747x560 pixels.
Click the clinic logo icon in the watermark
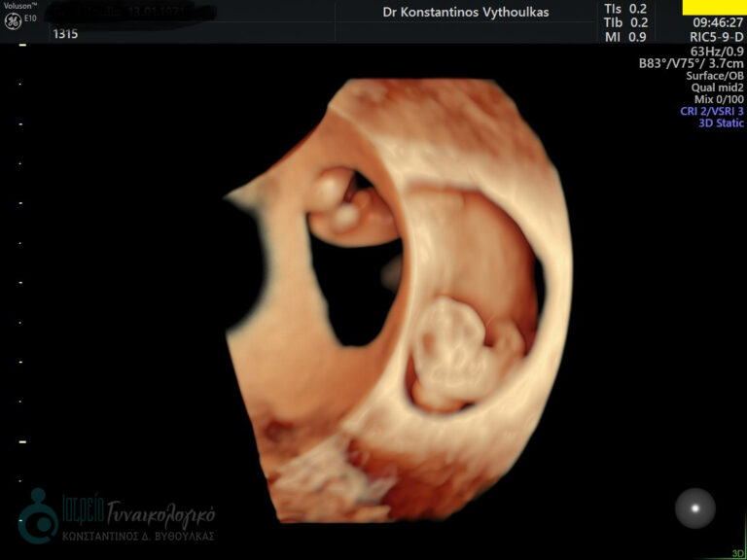[x=37, y=515]
